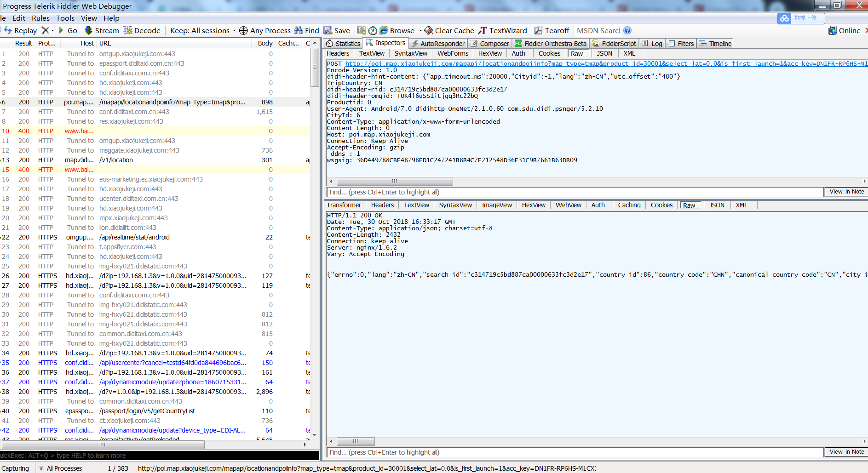Open the Filters tab
Screen dimensions: 868x473
click(681, 43)
